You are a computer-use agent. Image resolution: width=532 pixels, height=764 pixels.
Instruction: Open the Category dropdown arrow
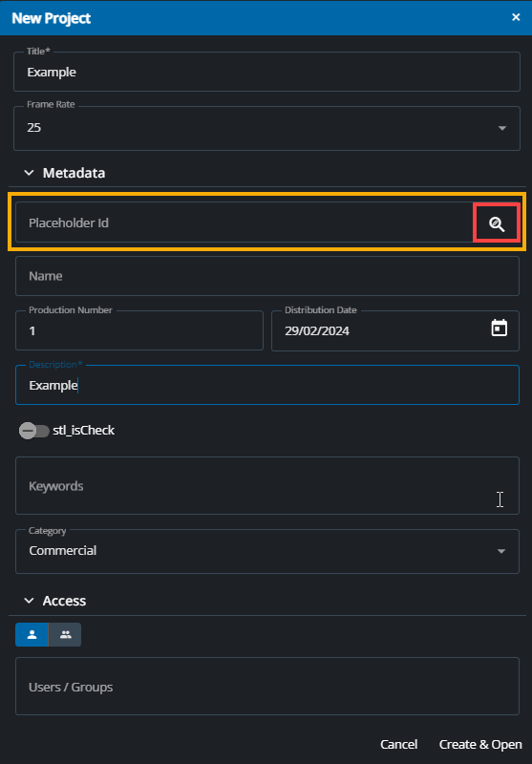coord(501,551)
